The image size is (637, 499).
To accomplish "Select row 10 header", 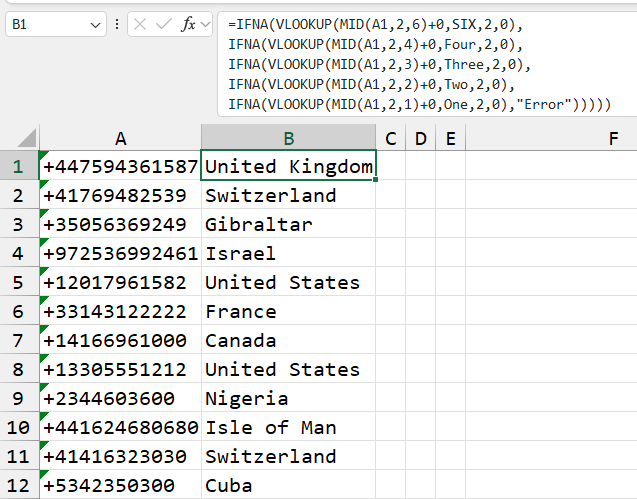I will [18, 428].
